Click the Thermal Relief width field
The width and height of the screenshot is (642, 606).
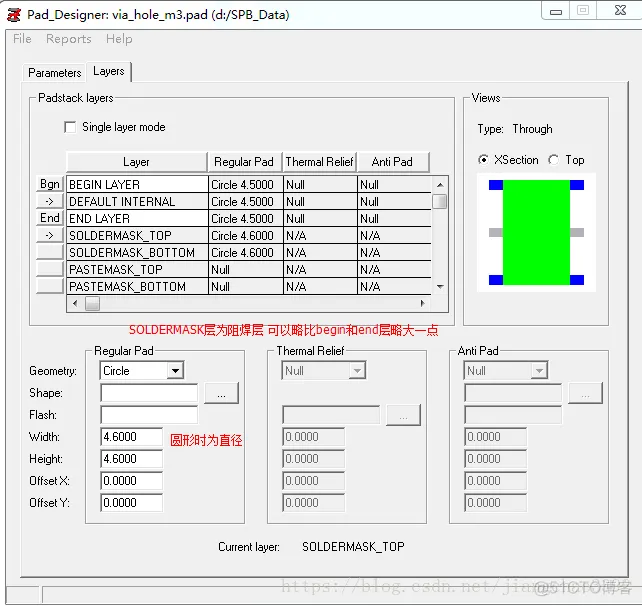pyautogui.click(x=314, y=437)
